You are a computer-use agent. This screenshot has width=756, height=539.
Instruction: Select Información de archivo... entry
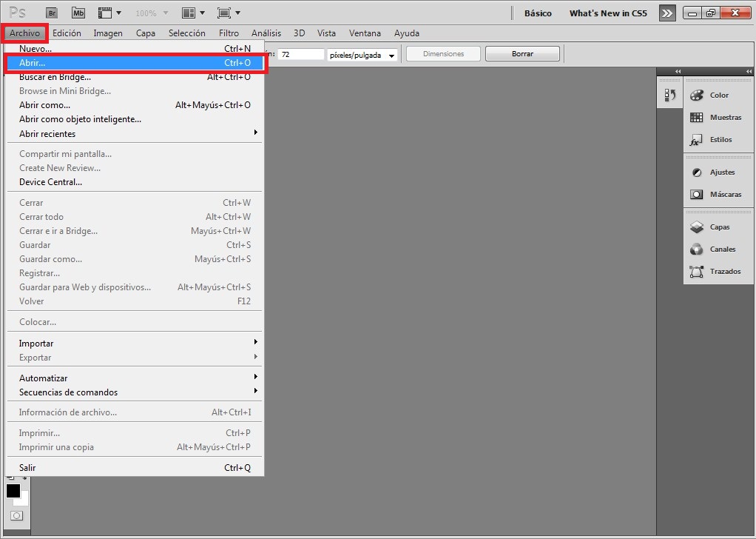pyautogui.click(x=135, y=412)
